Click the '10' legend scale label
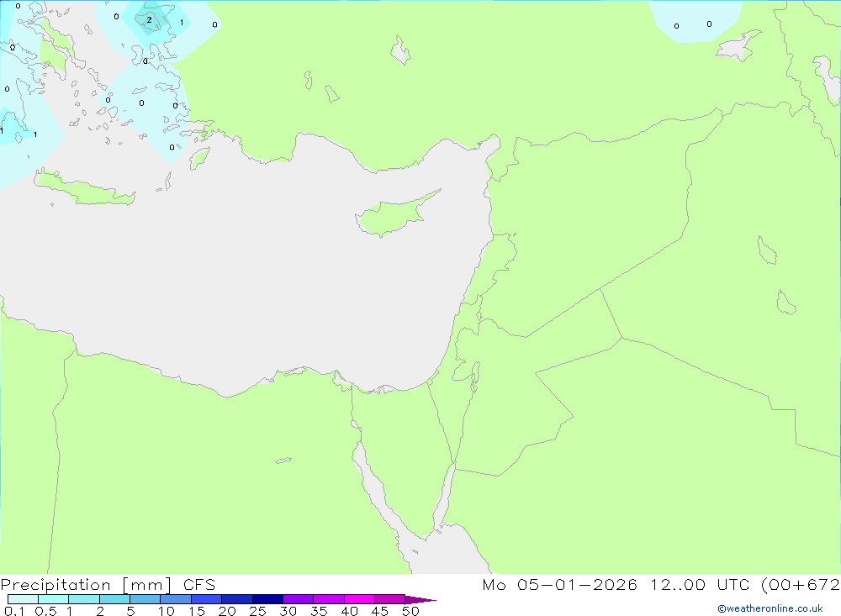The width and height of the screenshot is (841, 616). 167,611
